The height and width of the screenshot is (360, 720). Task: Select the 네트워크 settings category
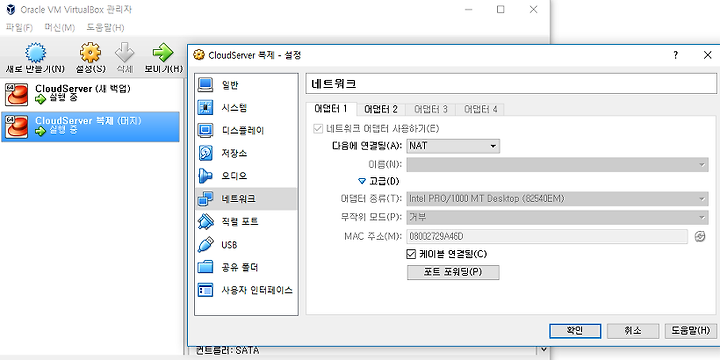247,199
